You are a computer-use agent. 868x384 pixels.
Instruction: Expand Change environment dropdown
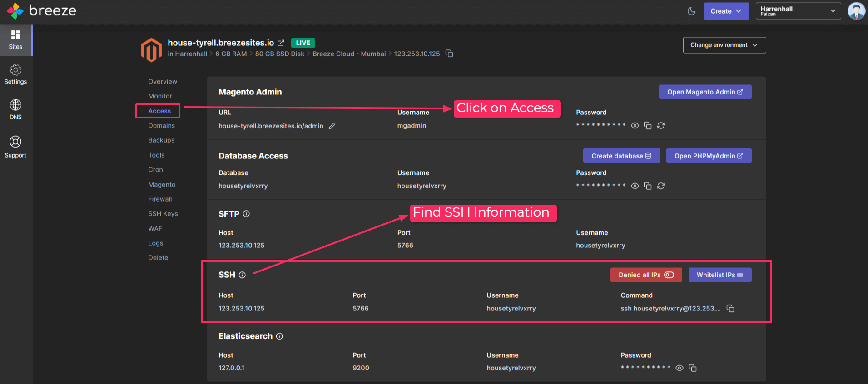[x=724, y=45]
